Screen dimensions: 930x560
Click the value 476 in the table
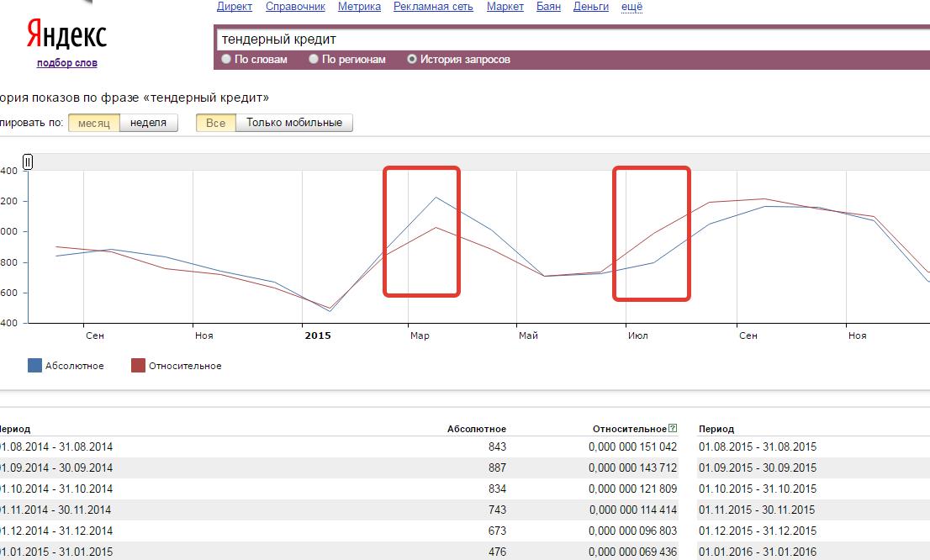tap(497, 552)
